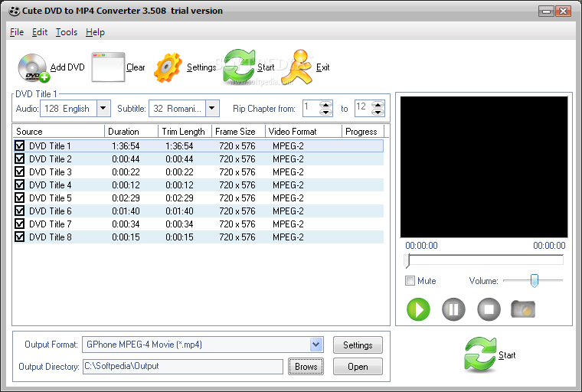The height and width of the screenshot is (392, 582).
Task: Click the Settings button beside Output Format
Action: [x=358, y=345]
